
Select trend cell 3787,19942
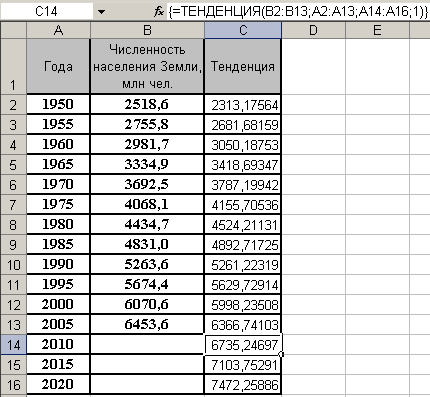[x=243, y=185]
